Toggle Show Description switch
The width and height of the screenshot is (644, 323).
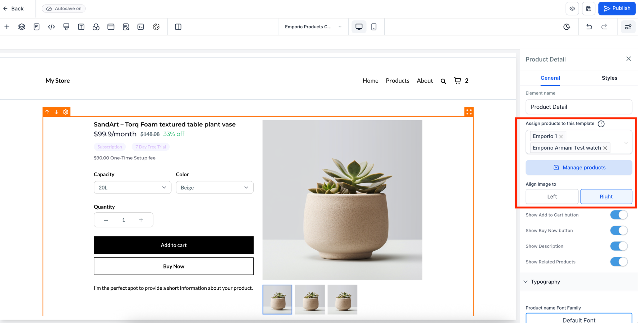pos(619,246)
